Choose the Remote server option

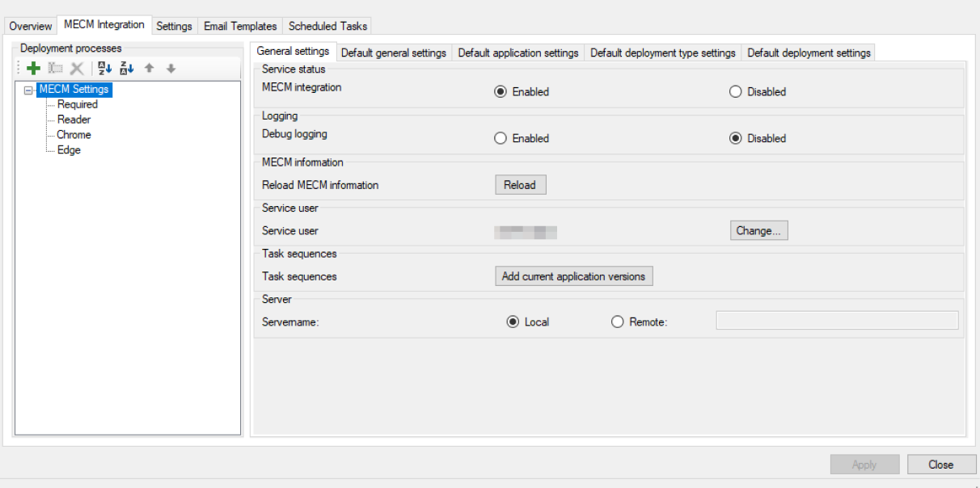(639, 322)
